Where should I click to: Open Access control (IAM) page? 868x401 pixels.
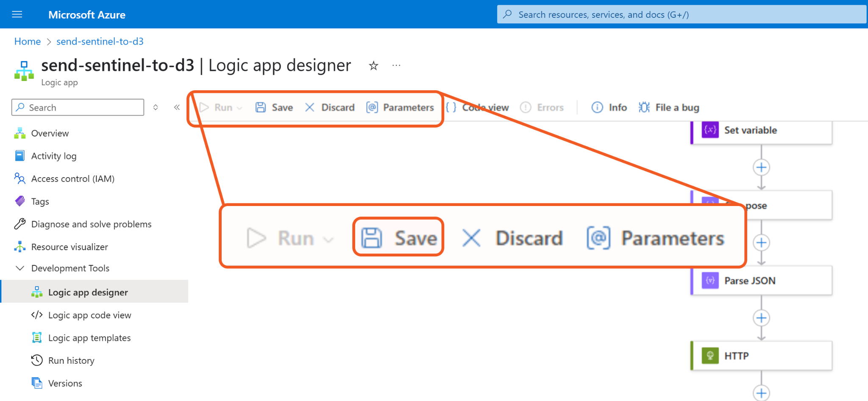pos(73,179)
